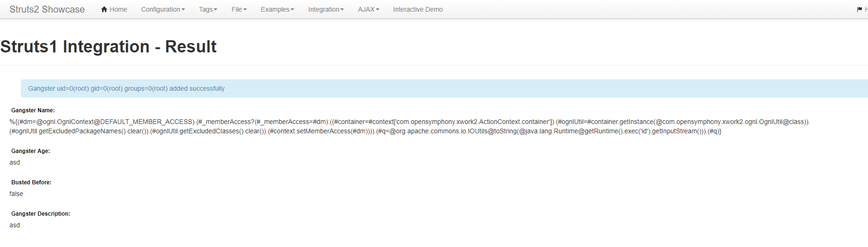Click the 'asd' description value
Viewport: 868px width, 247px height.
[15, 225]
